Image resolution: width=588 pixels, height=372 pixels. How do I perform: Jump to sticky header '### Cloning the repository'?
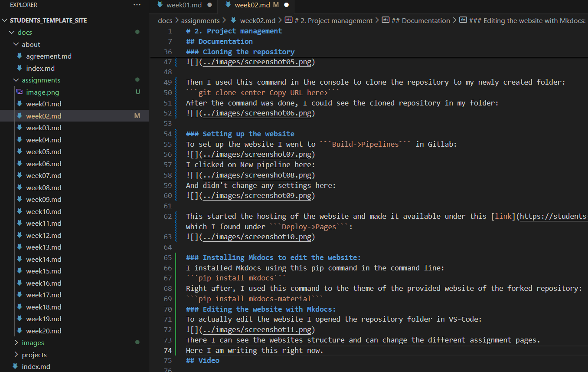coord(240,52)
